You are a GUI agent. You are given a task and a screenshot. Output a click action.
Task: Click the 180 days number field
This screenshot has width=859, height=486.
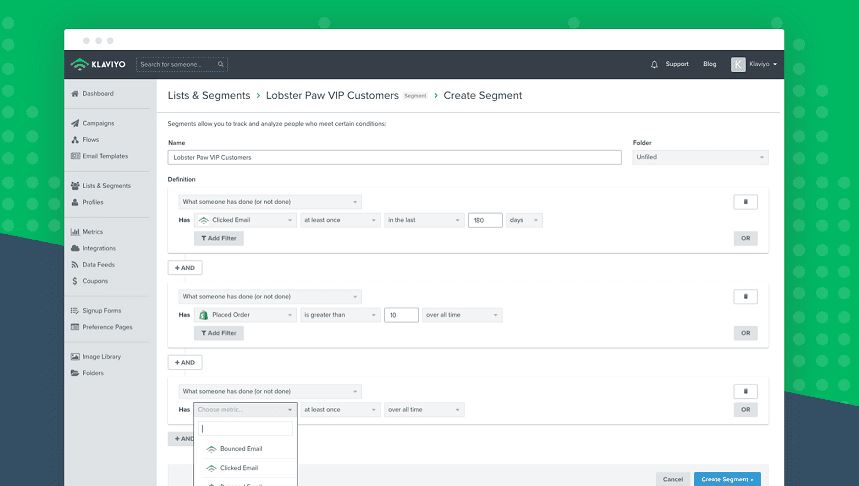tap(485, 220)
